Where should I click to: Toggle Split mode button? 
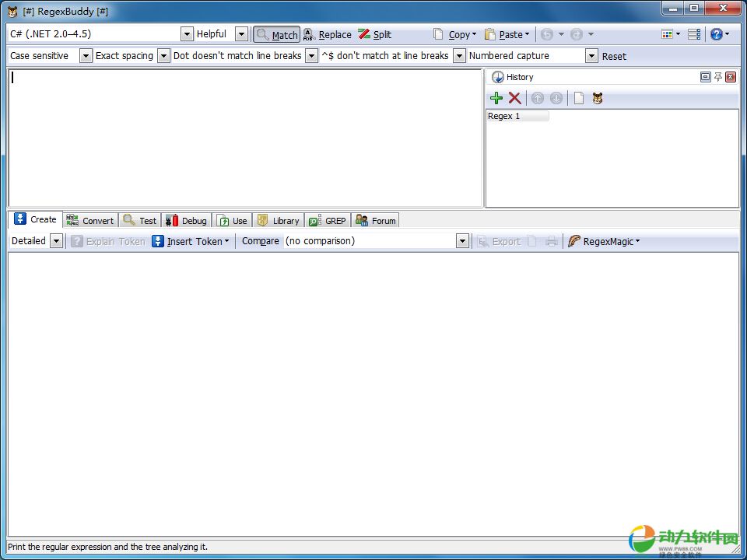[374, 34]
